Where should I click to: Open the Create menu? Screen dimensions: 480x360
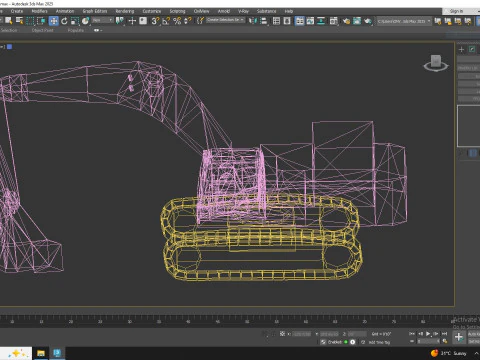tap(17, 11)
